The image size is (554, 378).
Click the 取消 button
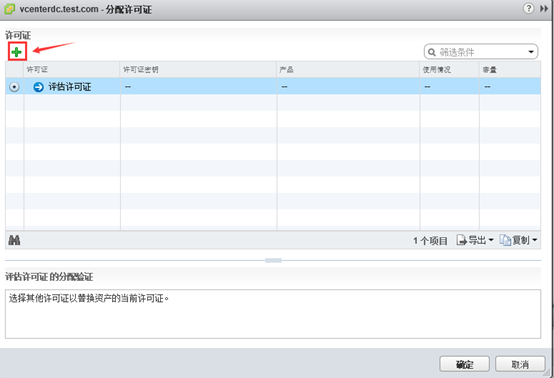click(520, 364)
